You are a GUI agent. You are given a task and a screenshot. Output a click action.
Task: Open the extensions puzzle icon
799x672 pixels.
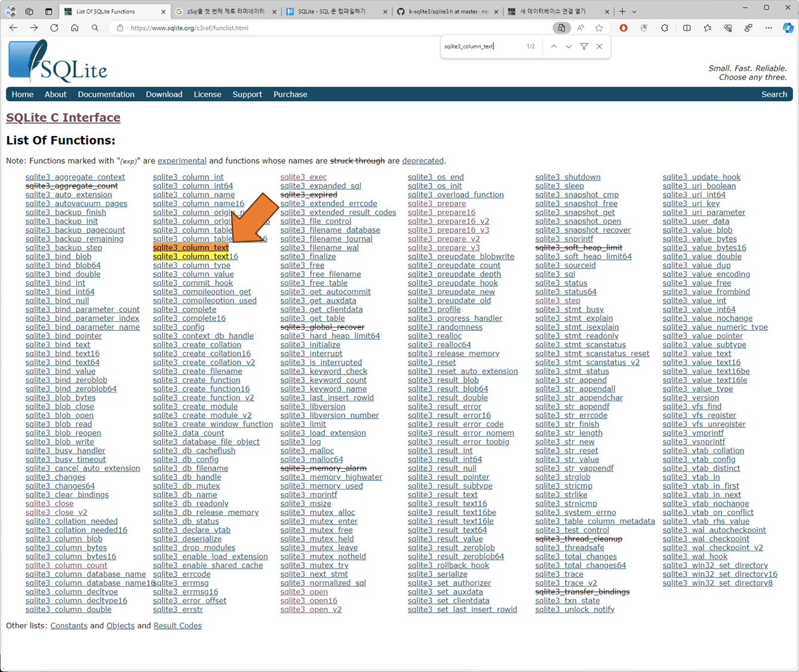tap(665, 28)
